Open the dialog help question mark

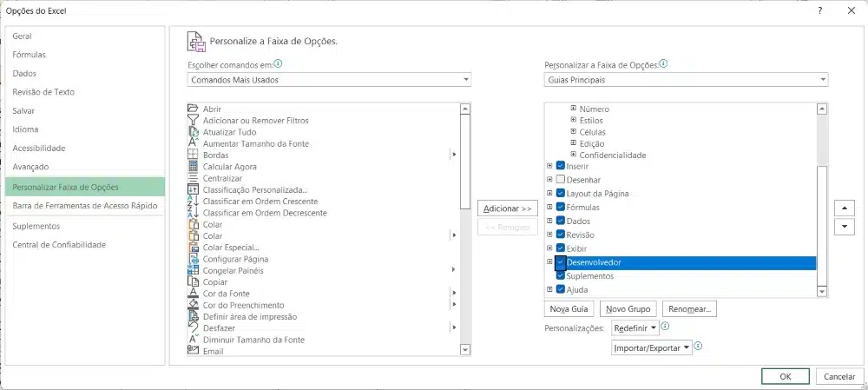pyautogui.click(x=820, y=10)
